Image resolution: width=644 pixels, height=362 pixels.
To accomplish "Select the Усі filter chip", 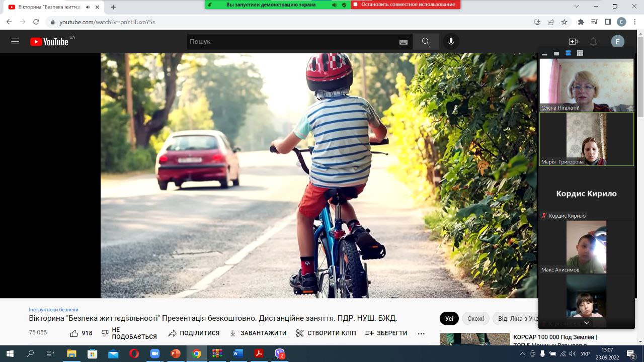I will coord(449,318).
